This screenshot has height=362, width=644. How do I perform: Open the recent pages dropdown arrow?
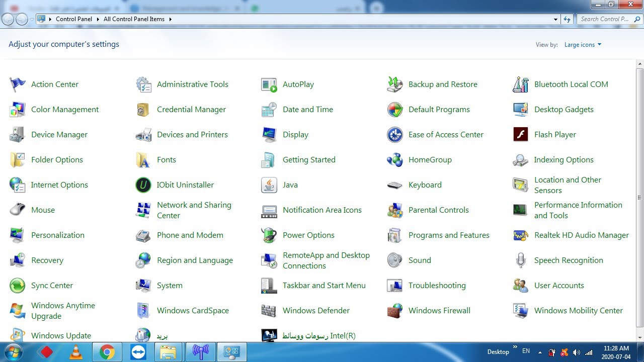tap(32, 19)
